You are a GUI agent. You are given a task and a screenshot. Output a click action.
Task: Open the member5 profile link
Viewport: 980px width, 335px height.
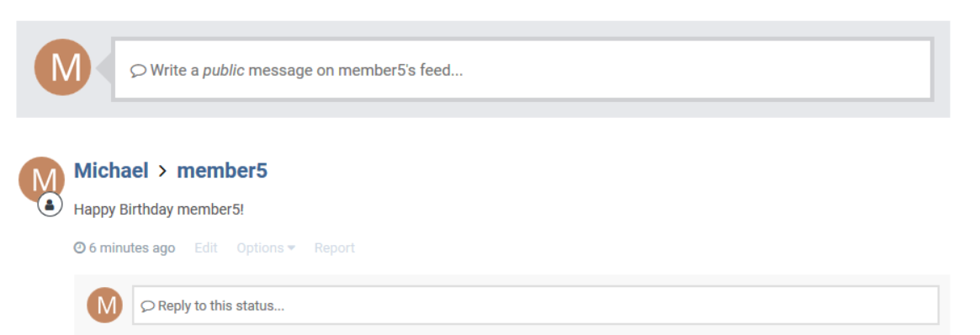tap(223, 171)
